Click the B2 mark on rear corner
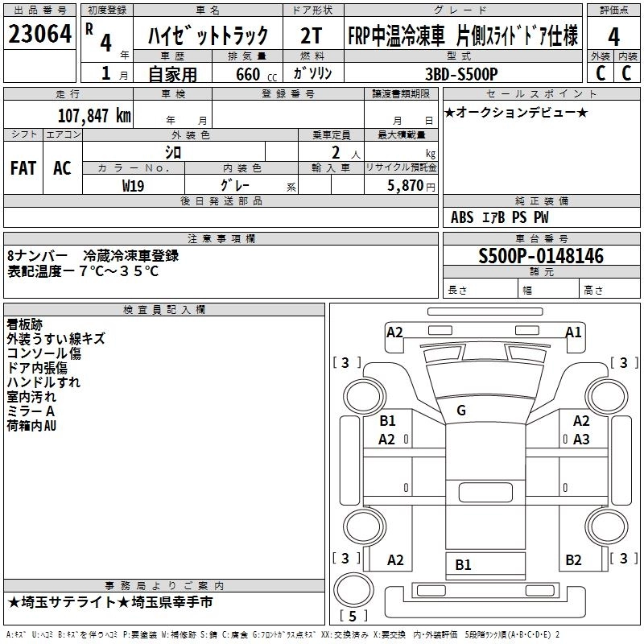644x644 pixels. tap(573, 559)
